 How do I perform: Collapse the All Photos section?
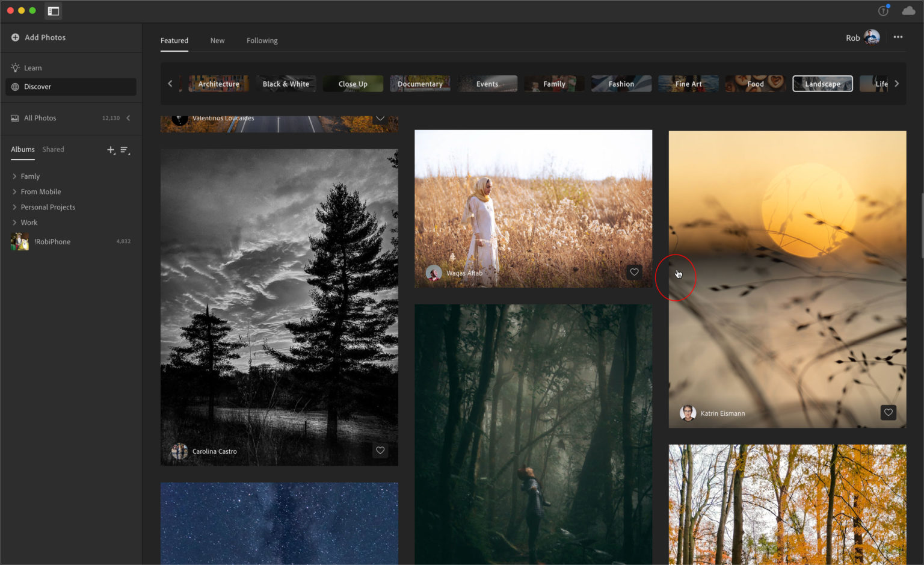128,118
